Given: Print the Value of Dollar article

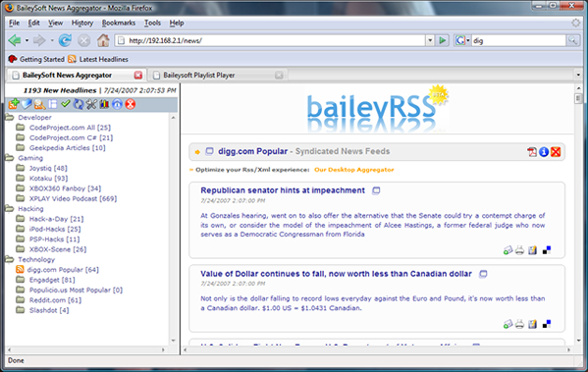Looking at the screenshot, I should pos(519,324).
